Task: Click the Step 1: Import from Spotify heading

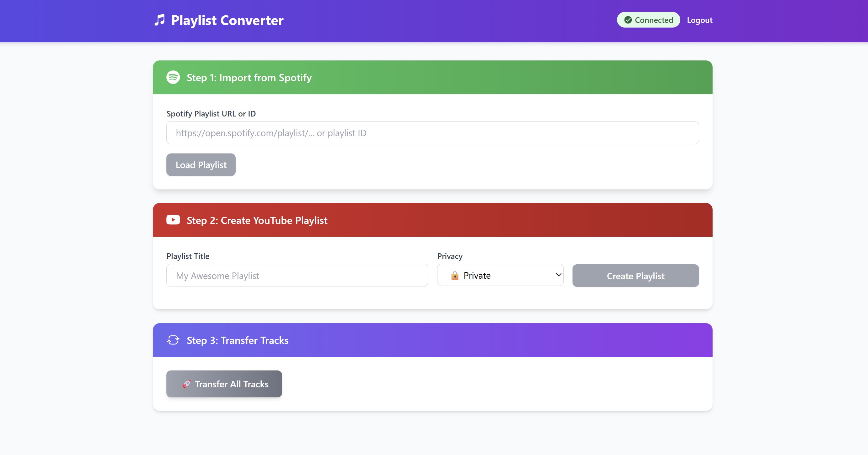Action: 249,78
